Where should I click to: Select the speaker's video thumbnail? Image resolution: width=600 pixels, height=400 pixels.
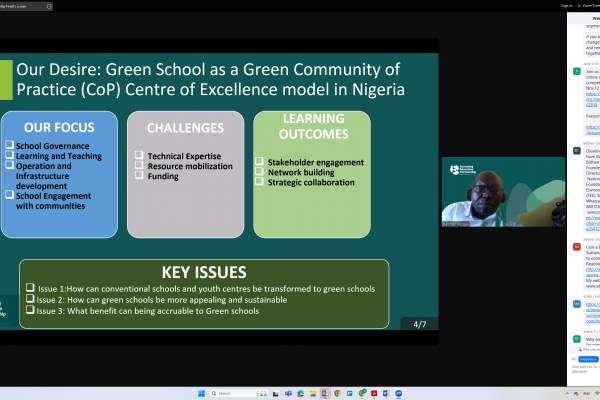click(503, 191)
